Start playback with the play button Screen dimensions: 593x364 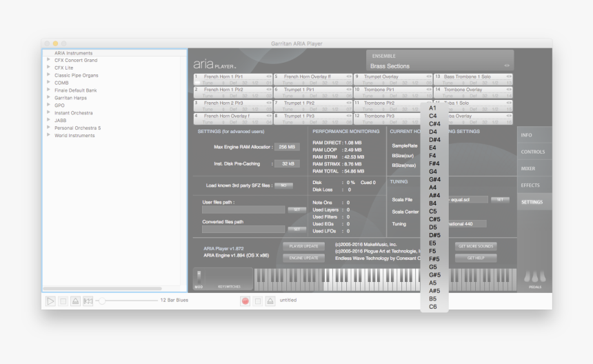pyautogui.click(x=50, y=301)
